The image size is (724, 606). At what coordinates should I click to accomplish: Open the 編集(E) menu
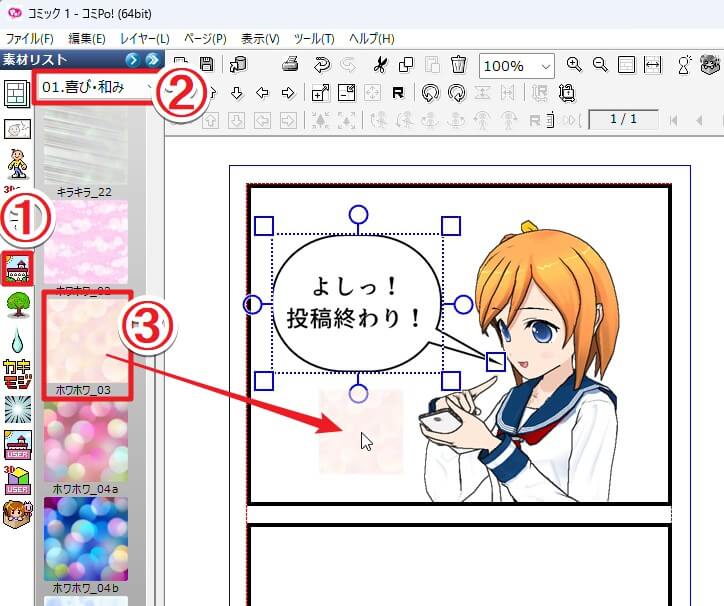(87, 38)
